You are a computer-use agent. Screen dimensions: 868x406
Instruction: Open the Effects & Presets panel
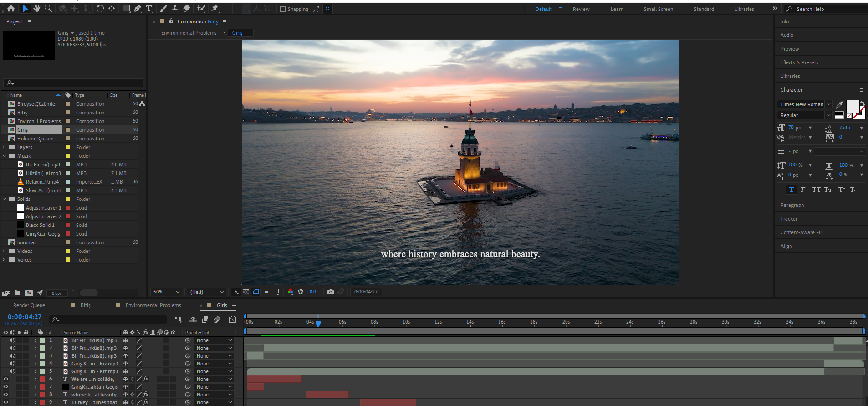coord(799,62)
